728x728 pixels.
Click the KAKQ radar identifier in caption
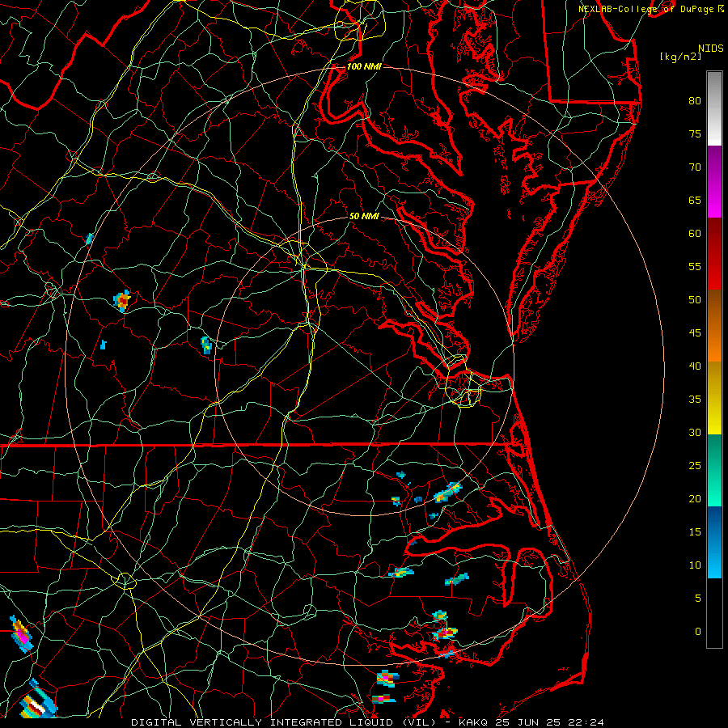click(x=473, y=722)
